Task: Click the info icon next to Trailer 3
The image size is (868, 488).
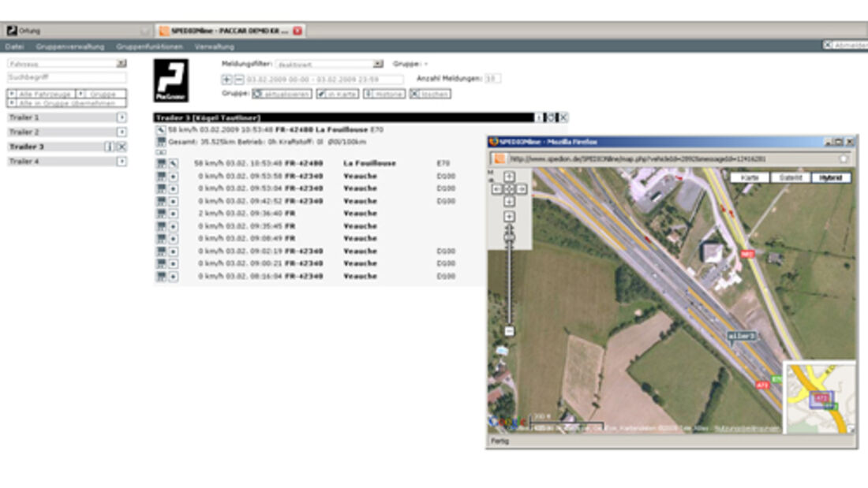Action: pos(110,147)
